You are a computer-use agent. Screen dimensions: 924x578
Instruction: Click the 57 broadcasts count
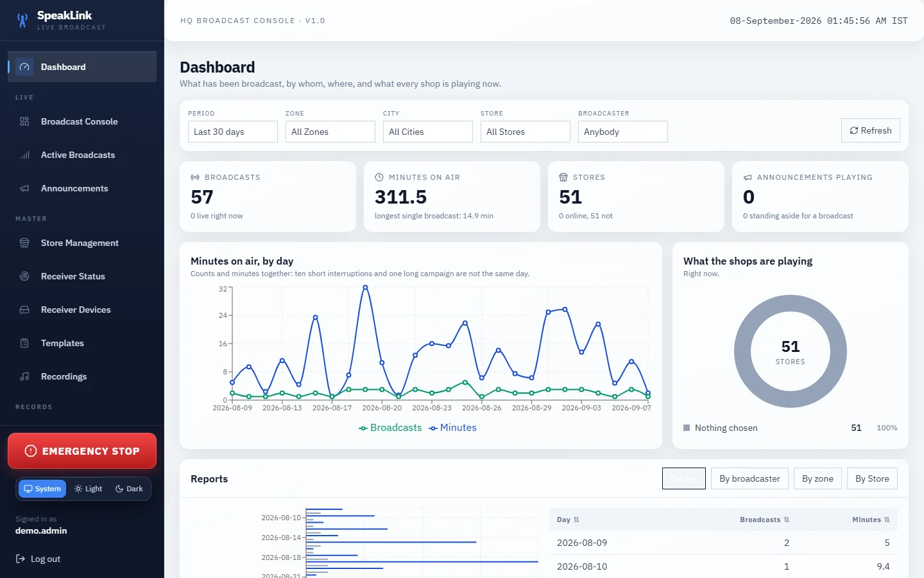[202, 197]
